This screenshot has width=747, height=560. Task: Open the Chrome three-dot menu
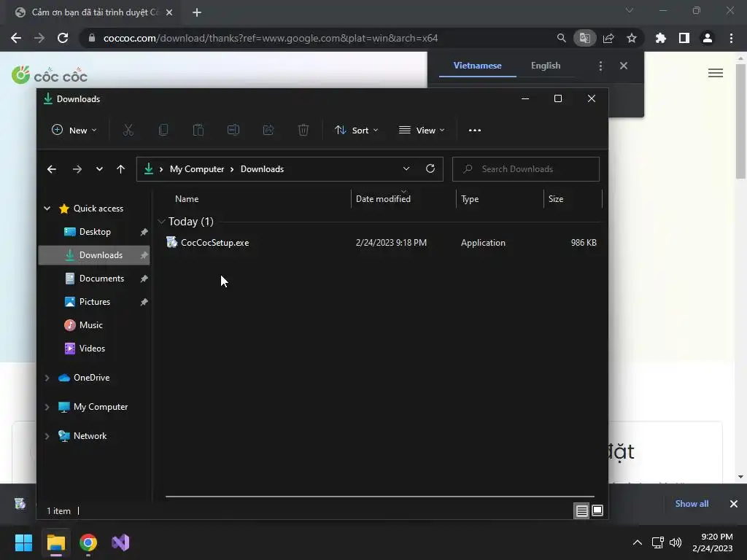pyautogui.click(x=731, y=38)
